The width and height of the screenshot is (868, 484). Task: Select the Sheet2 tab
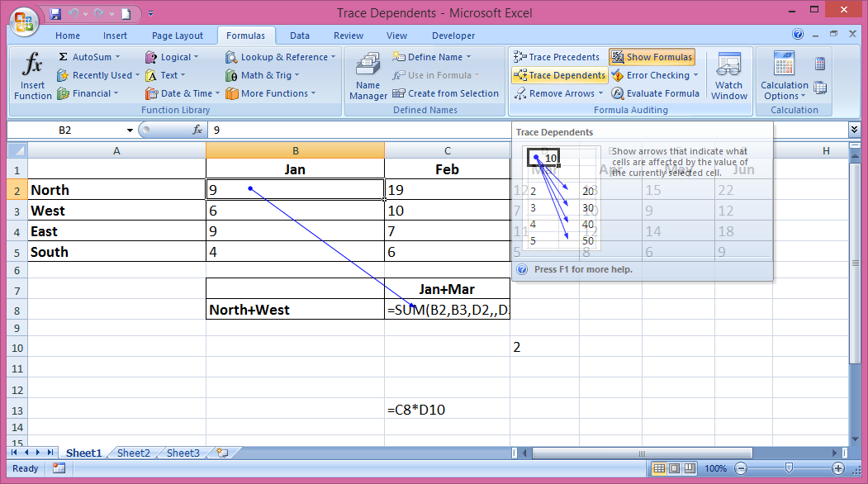pyautogui.click(x=132, y=453)
